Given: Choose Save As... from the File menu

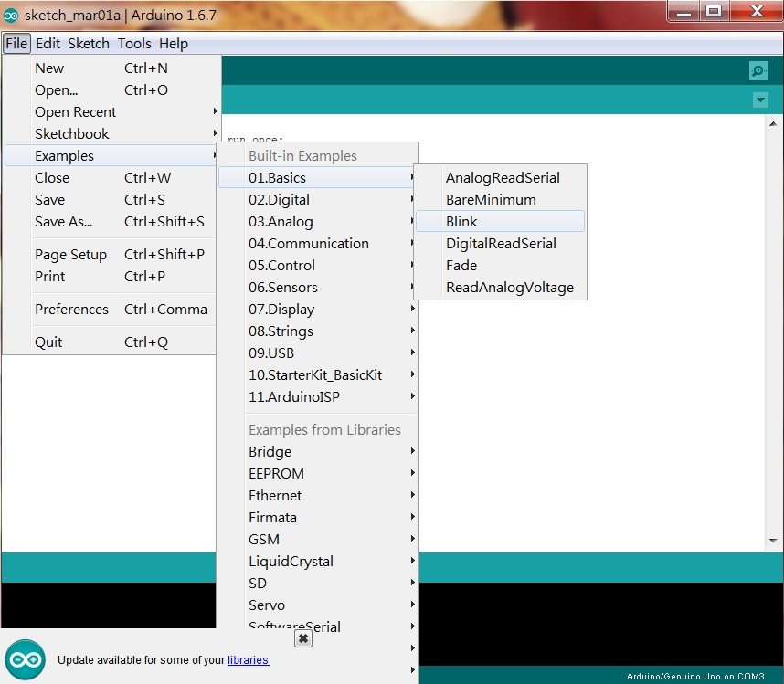Looking at the screenshot, I should (111, 222).
